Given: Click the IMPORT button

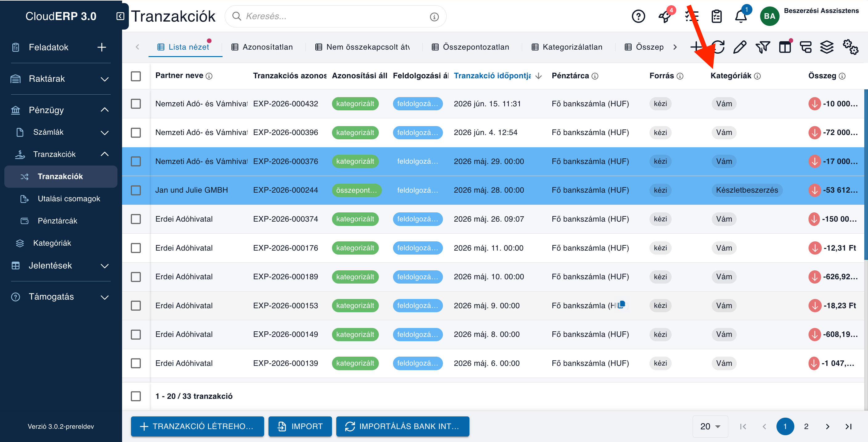Looking at the screenshot, I should click(x=300, y=427).
